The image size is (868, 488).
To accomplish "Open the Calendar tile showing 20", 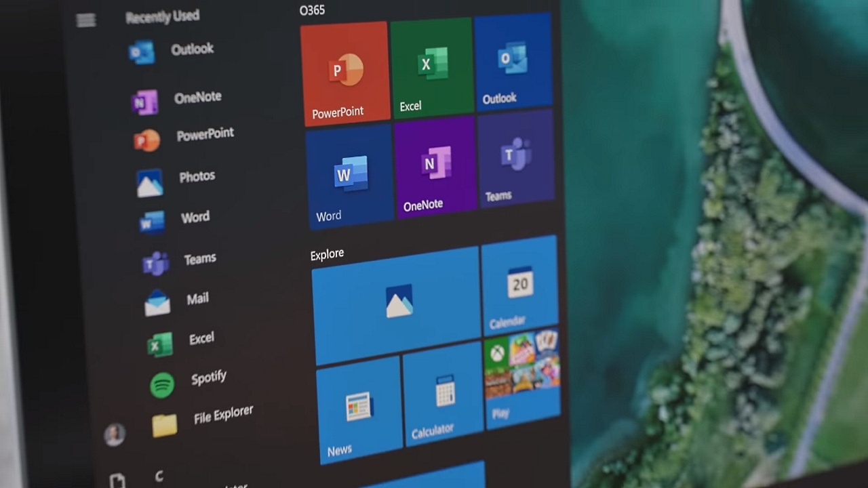I will [x=521, y=288].
